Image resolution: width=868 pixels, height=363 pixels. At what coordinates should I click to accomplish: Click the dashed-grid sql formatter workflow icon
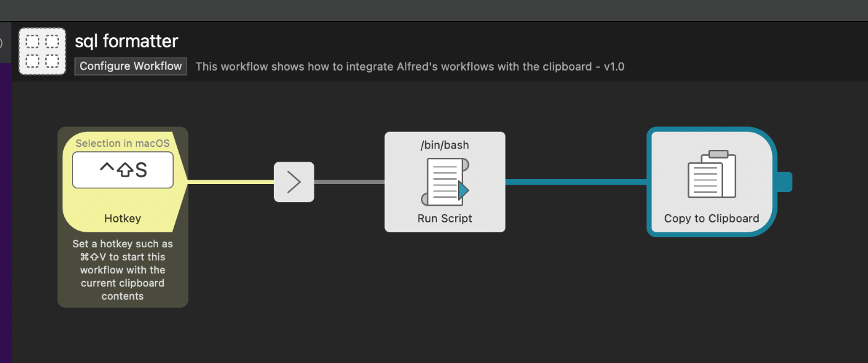tap(42, 51)
